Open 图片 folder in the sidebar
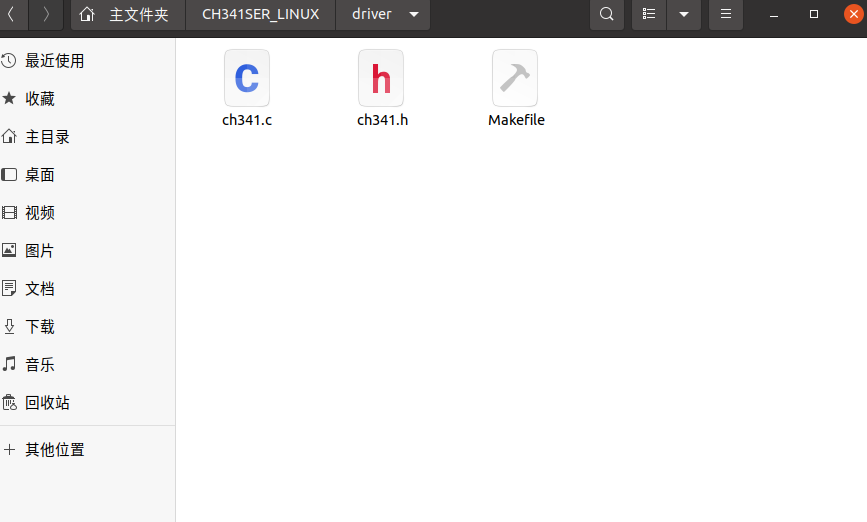The height and width of the screenshot is (522, 867). point(87,251)
